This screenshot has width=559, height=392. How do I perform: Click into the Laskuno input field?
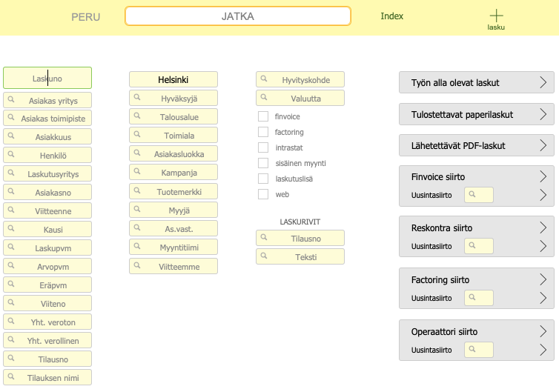point(47,78)
